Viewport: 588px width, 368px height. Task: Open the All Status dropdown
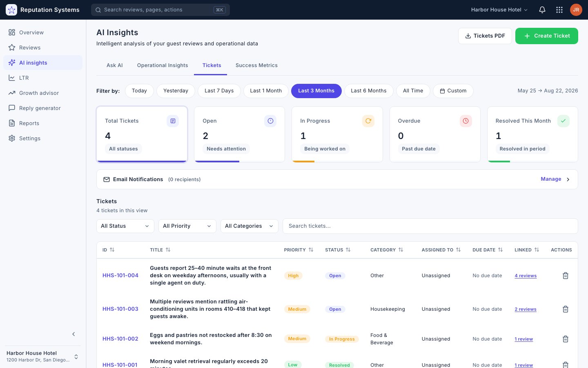(x=125, y=226)
